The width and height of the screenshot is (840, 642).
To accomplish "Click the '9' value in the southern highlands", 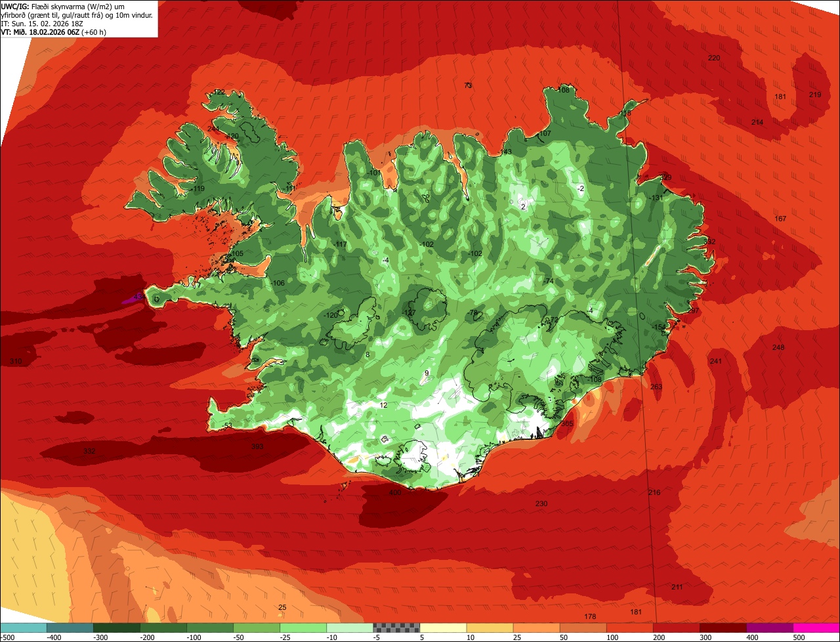I will click(x=427, y=373).
